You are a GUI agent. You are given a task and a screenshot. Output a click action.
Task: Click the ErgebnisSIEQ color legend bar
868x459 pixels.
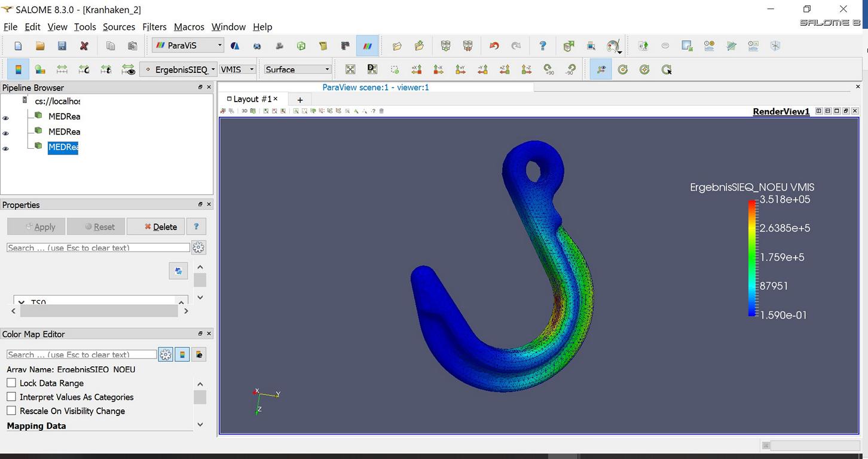pos(751,257)
